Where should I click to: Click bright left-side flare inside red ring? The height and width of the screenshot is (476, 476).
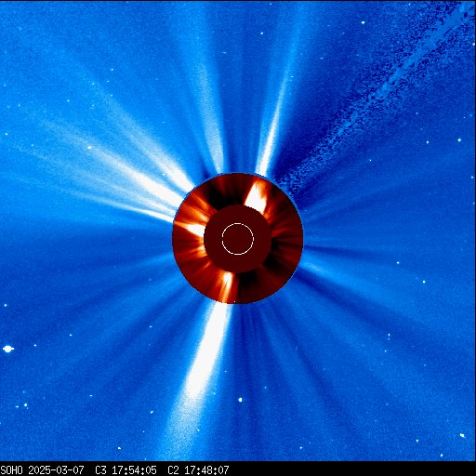(x=192, y=228)
